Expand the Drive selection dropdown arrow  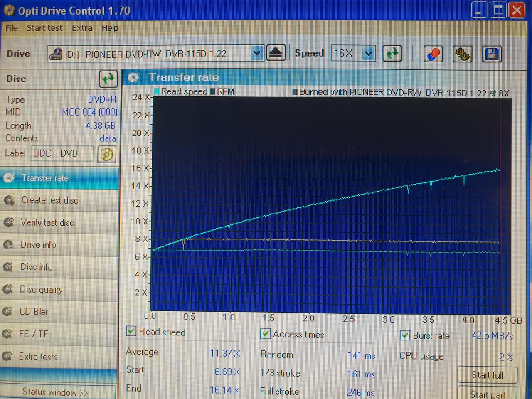click(257, 53)
